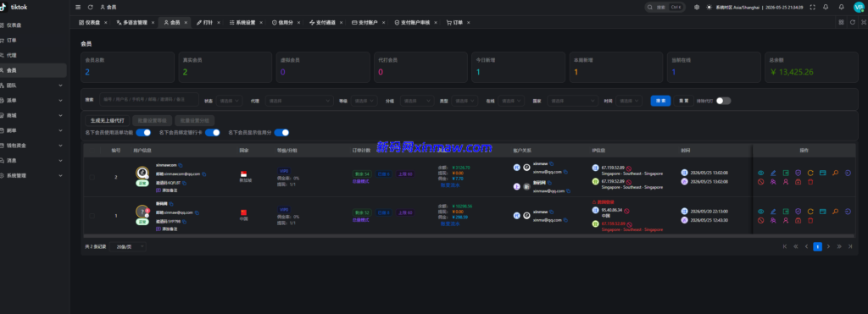Screen dimensions: 868x314
Task: Open 代理 in the sidebar
Action: [x=33, y=55]
